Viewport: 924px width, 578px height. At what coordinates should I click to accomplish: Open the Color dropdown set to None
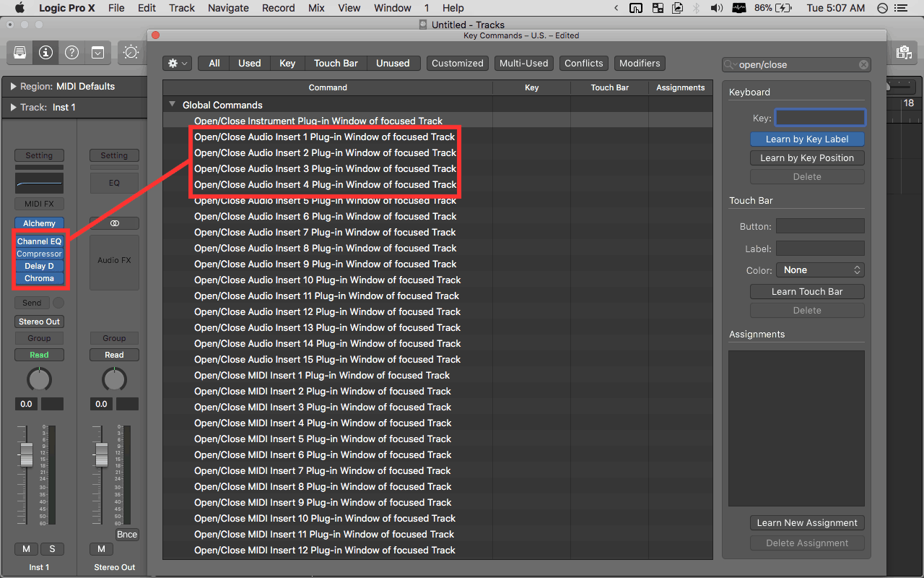pos(820,270)
